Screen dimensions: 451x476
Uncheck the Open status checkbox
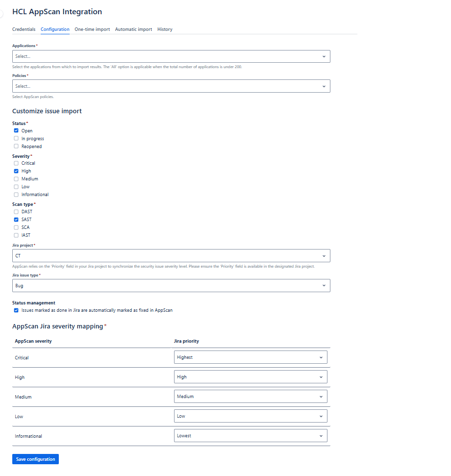(x=16, y=130)
